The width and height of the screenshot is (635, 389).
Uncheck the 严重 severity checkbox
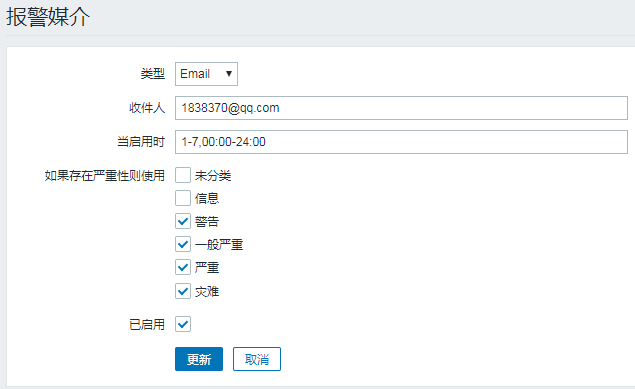pyautogui.click(x=183, y=268)
